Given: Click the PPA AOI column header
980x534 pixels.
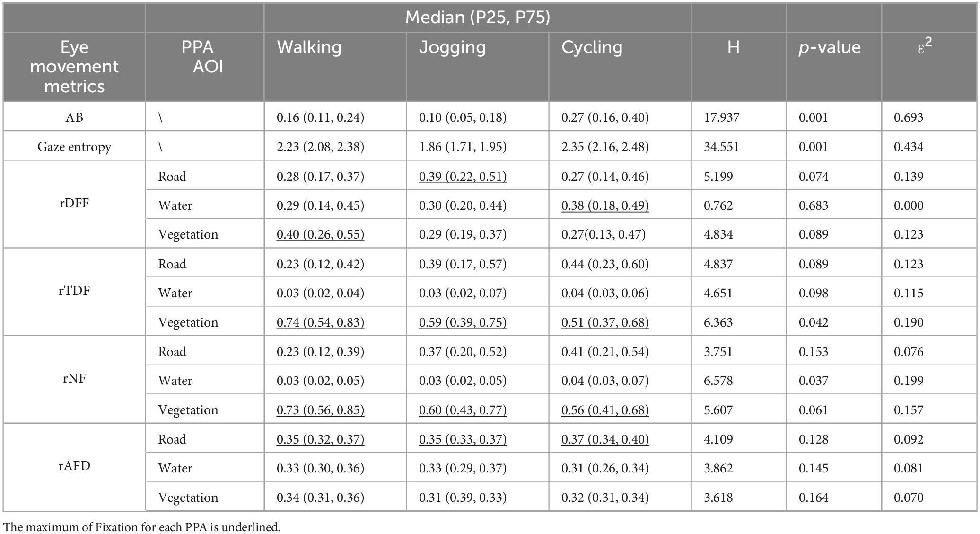Looking at the screenshot, I should [199, 57].
